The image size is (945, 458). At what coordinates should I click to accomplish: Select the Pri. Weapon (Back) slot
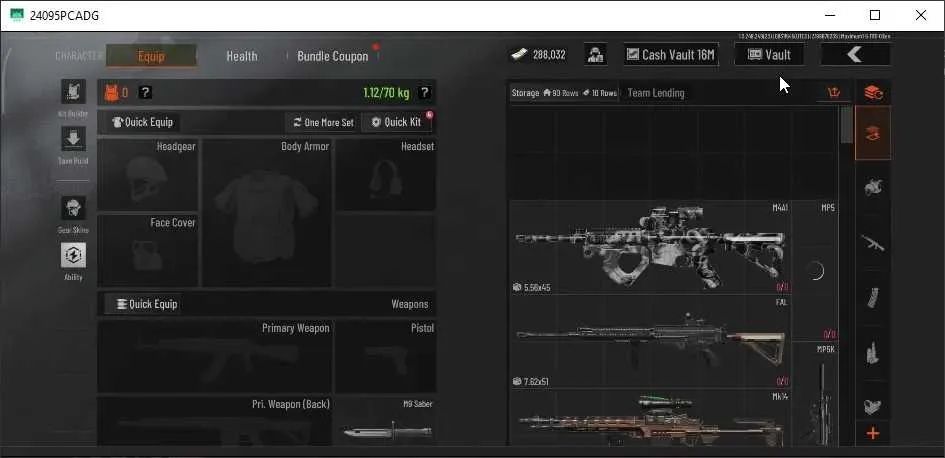[x=215, y=421]
